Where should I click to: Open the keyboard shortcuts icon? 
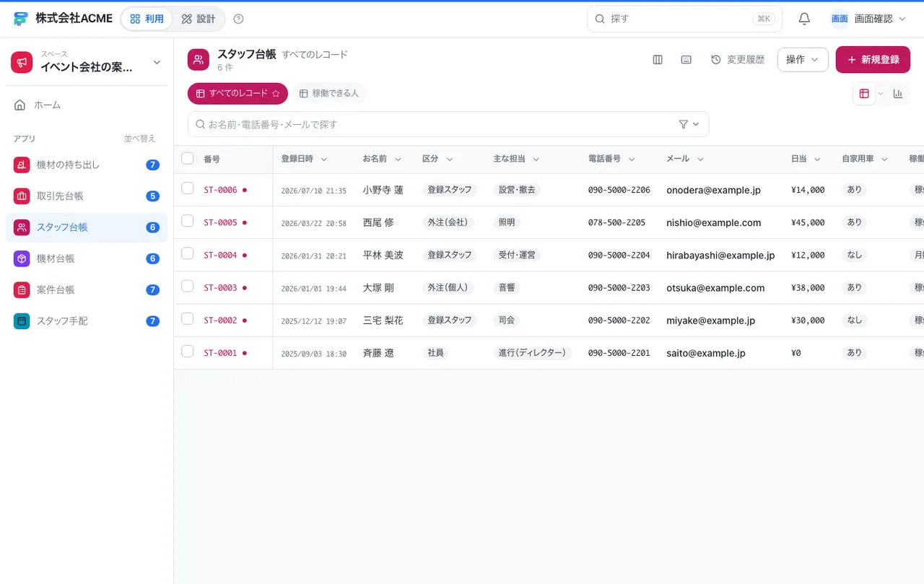[x=687, y=60]
